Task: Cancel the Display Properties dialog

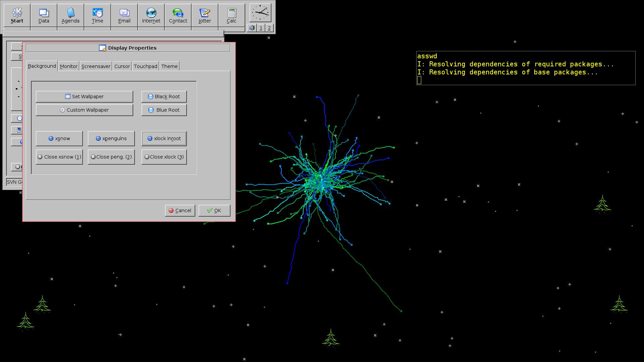Action: (180, 210)
